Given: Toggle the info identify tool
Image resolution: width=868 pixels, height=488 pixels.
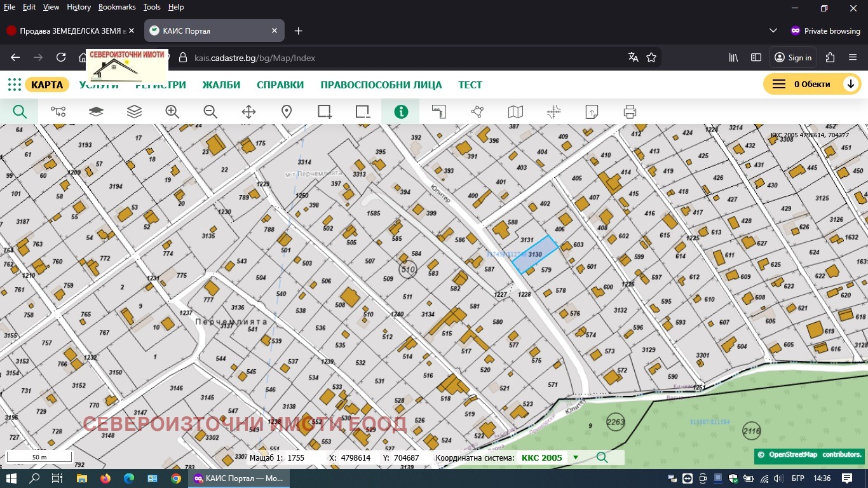Looking at the screenshot, I should point(401,112).
